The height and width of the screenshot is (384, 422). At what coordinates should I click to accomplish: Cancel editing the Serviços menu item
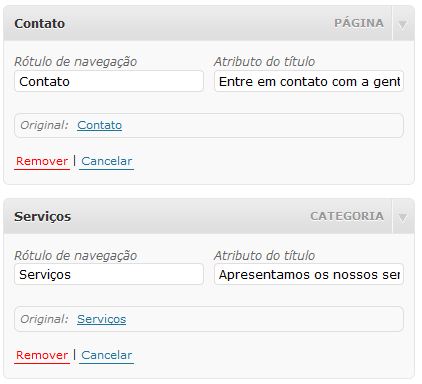tap(107, 355)
